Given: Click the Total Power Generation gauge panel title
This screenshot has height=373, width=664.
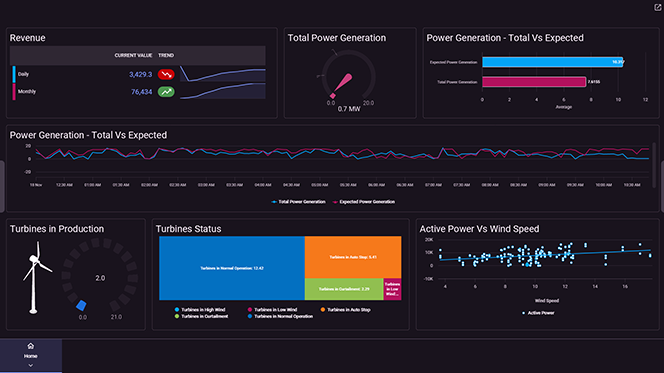Looking at the screenshot, I should 337,38.
